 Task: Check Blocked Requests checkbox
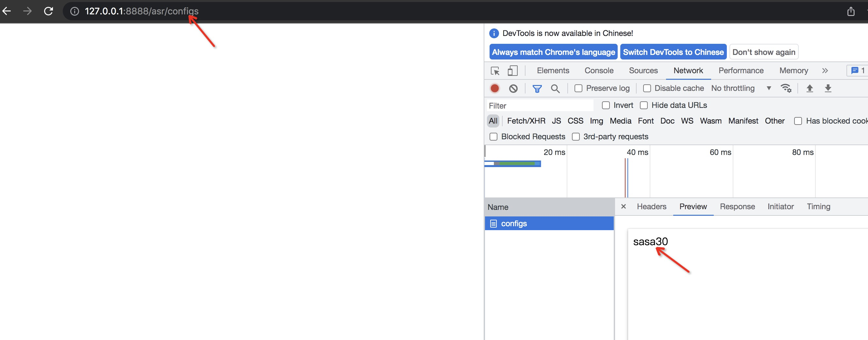(493, 137)
